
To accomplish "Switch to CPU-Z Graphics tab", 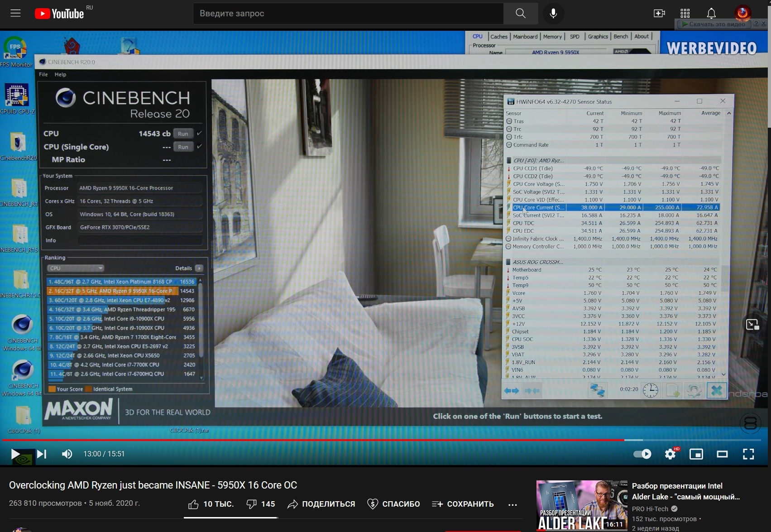I will (x=598, y=37).
